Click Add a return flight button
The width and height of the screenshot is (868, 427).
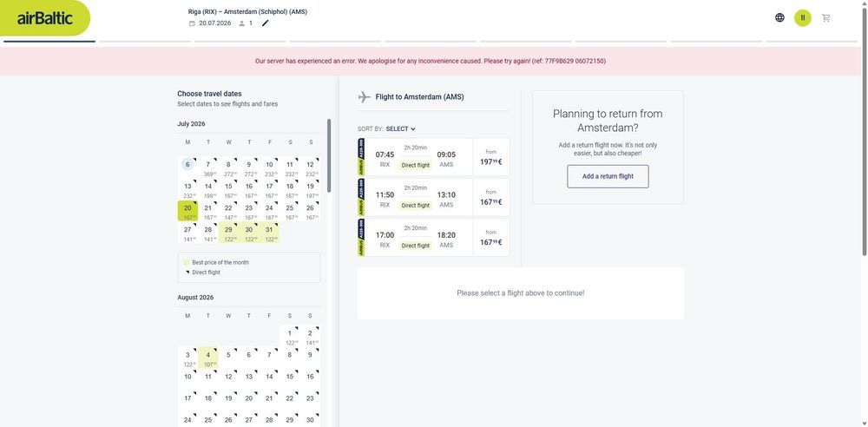pos(608,176)
